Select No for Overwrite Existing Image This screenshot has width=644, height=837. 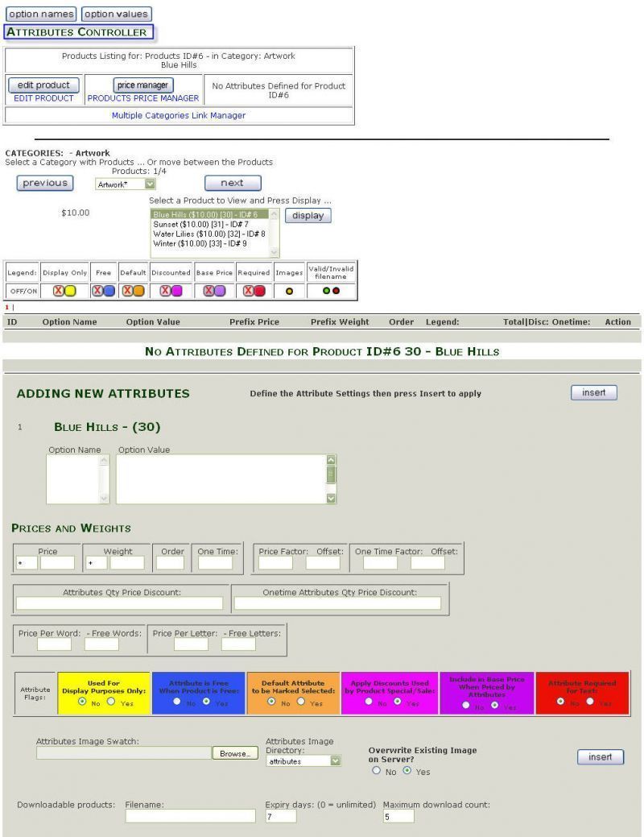[x=376, y=771]
